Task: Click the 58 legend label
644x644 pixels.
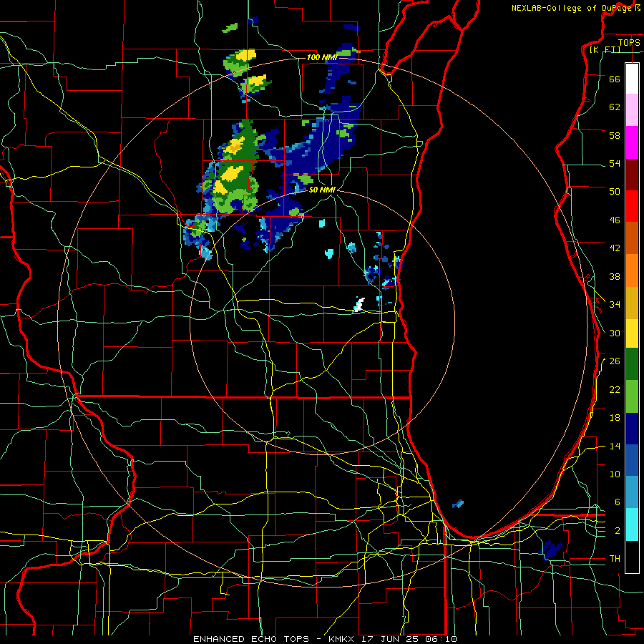Action: pos(615,135)
